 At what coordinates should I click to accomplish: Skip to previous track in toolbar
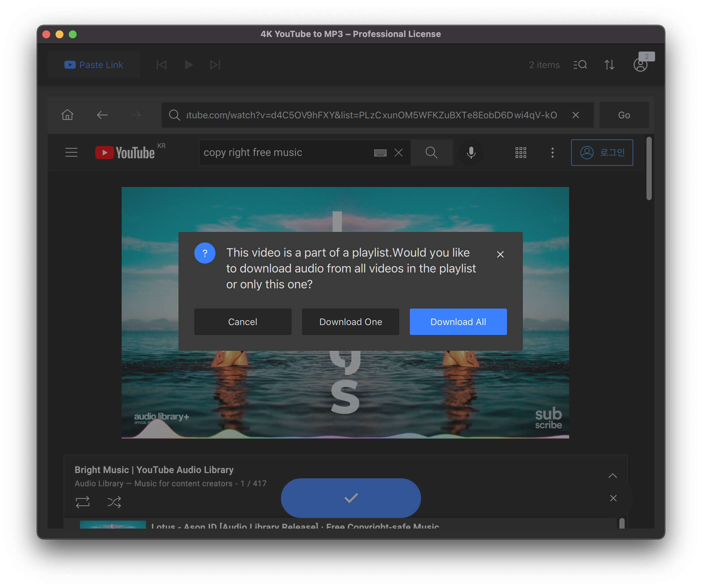click(x=162, y=65)
